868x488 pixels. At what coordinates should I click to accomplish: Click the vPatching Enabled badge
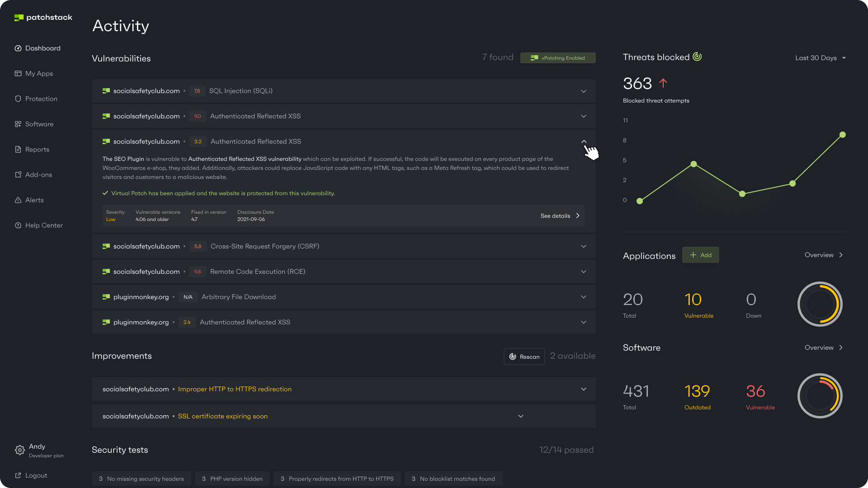tap(558, 58)
